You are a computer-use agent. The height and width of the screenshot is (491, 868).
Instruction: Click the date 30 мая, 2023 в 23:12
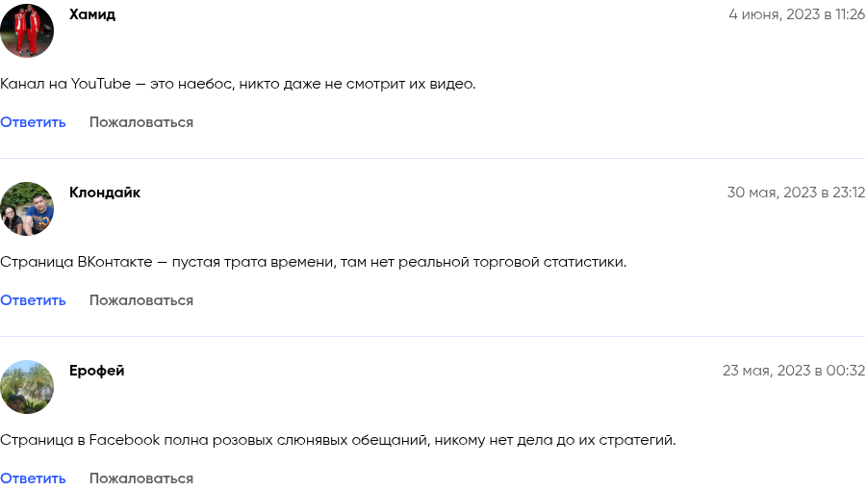tap(796, 193)
